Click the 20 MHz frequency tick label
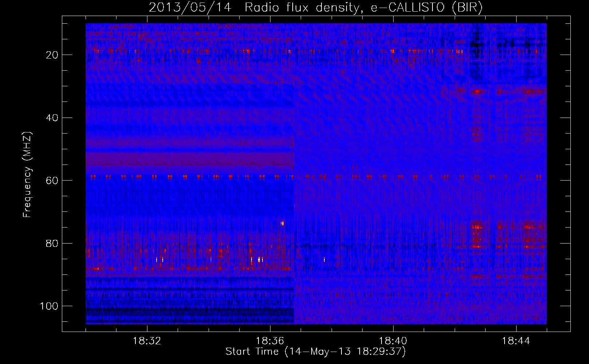This screenshot has width=589, height=364. [52, 55]
